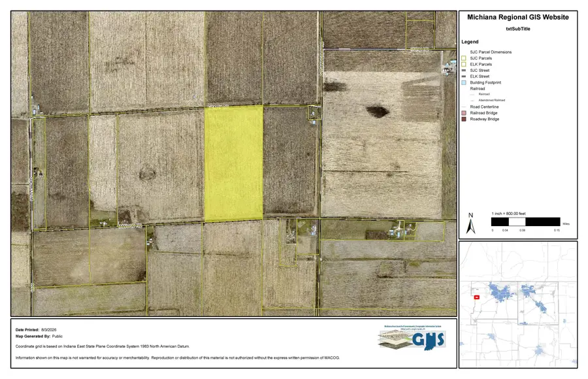Click the "ELK Street" legend label
This screenshot has width=588, height=379.
pyautogui.click(x=480, y=76)
